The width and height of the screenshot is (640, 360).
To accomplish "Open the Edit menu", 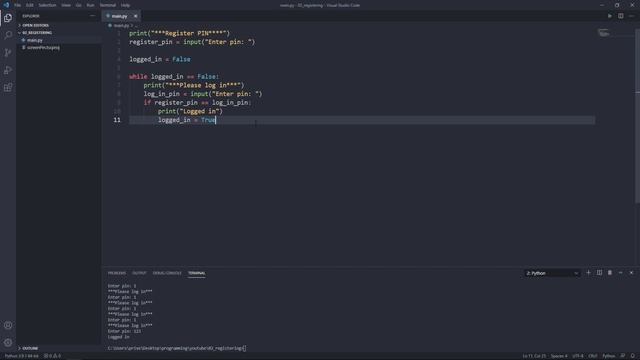I will 30,5.
